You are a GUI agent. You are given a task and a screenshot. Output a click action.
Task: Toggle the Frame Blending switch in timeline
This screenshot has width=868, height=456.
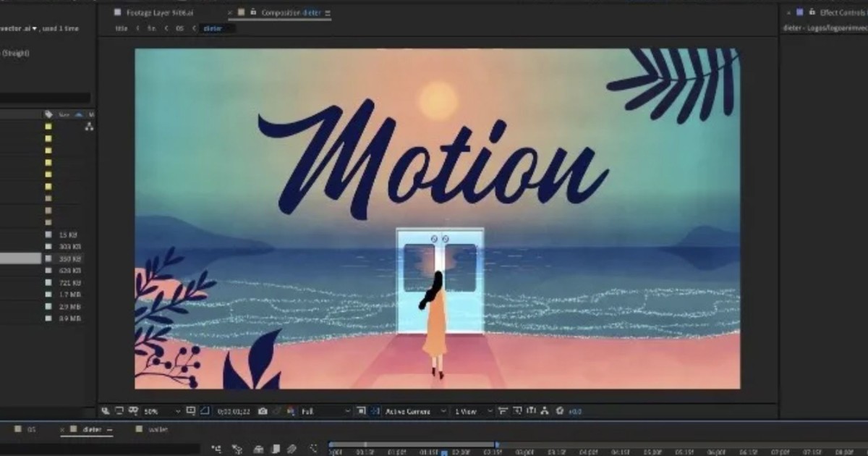[x=276, y=449]
